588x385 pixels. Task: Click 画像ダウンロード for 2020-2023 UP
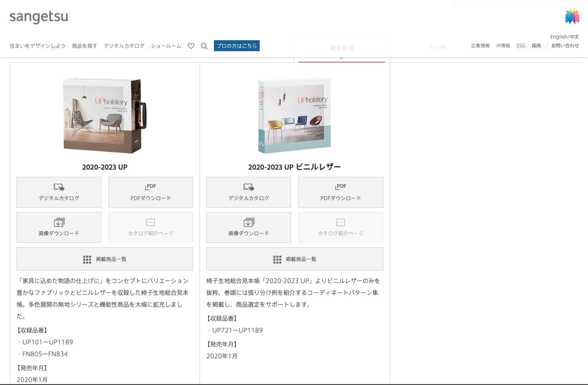pyautogui.click(x=59, y=227)
